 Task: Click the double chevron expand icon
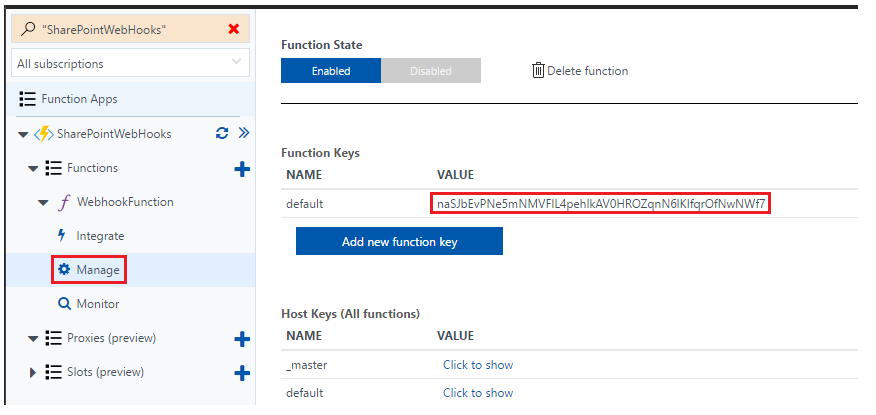(244, 133)
